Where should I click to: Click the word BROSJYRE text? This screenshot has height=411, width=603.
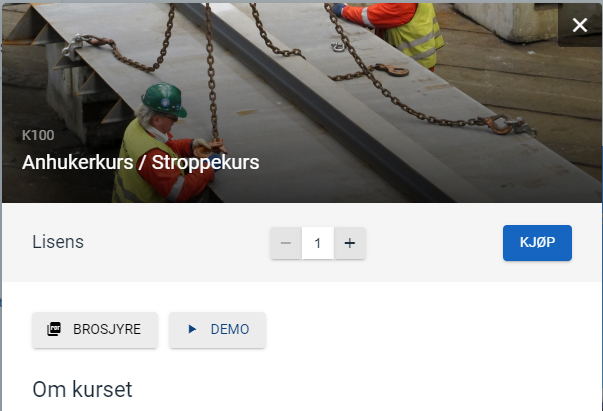pos(107,329)
